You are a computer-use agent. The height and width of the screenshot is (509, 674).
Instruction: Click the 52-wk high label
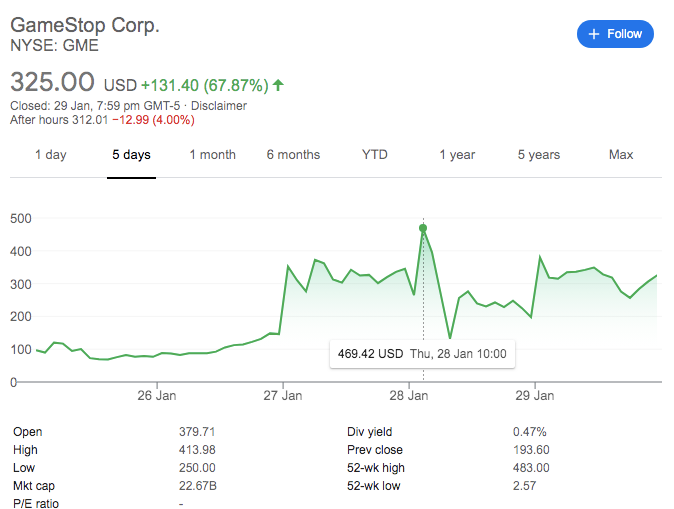[376, 468]
